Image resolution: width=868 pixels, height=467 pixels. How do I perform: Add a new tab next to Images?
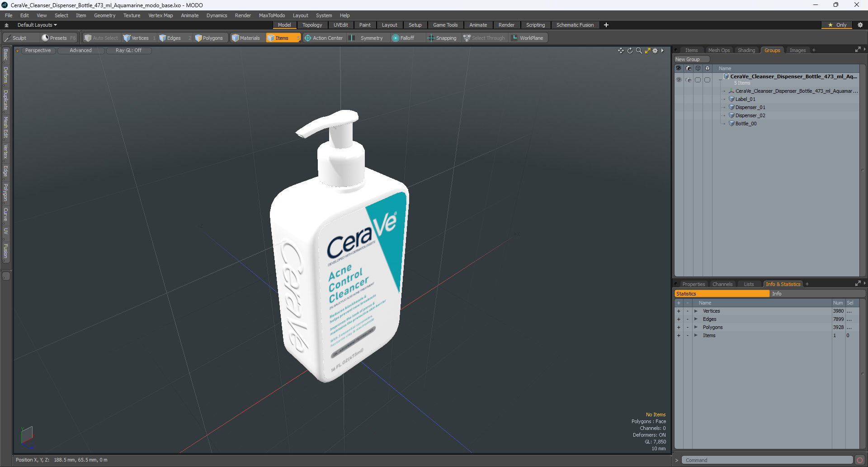click(x=814, y=50)
